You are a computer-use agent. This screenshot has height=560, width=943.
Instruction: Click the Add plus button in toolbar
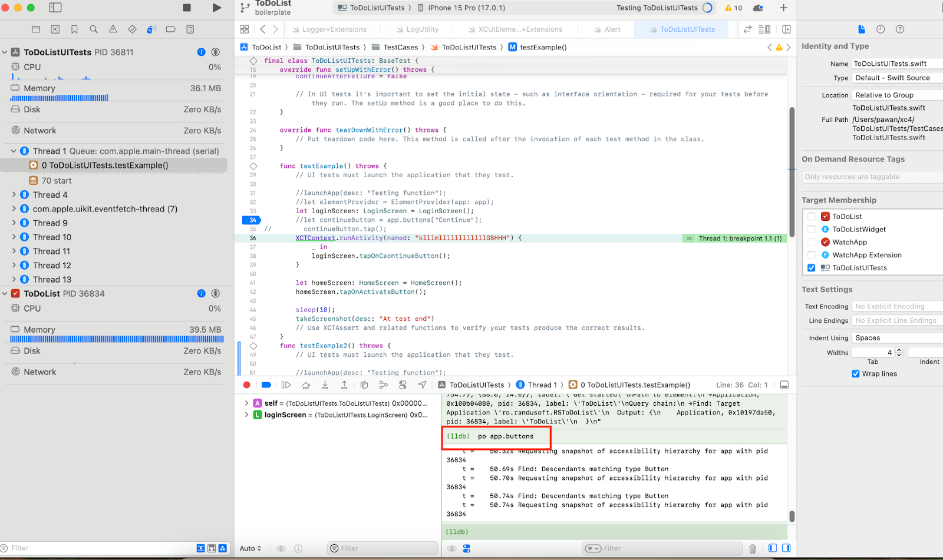point(783,8)
